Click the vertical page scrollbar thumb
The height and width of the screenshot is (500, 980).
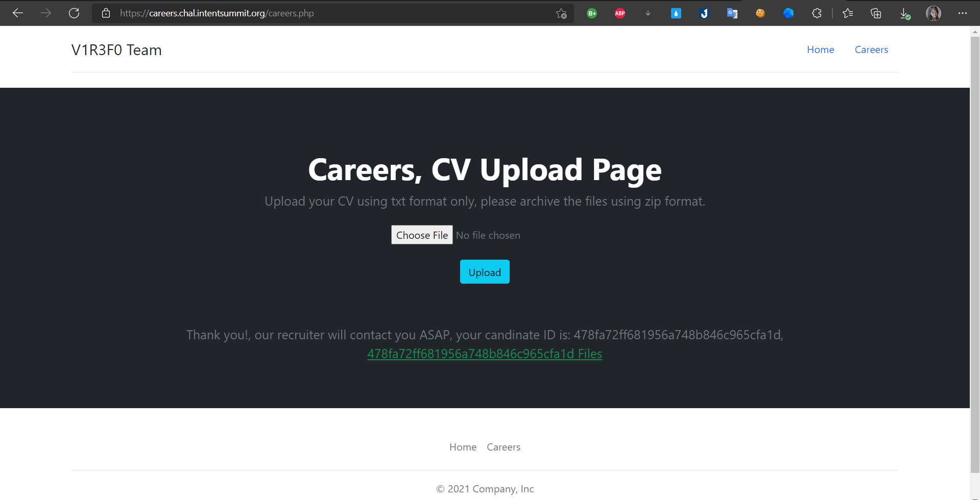975,254
